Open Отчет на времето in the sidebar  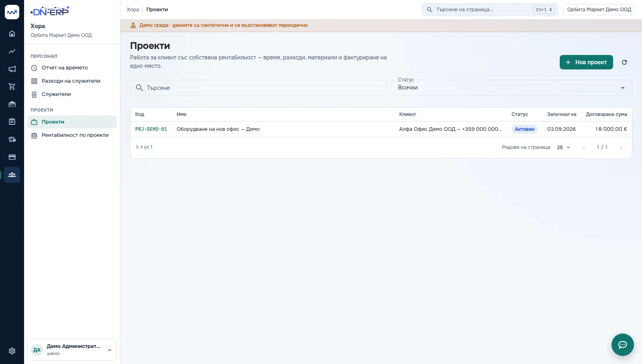point(72,68)
